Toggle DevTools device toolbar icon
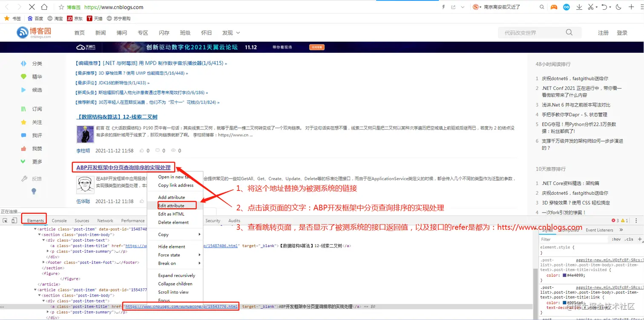 pyautogui.click(x=14, y=220)
